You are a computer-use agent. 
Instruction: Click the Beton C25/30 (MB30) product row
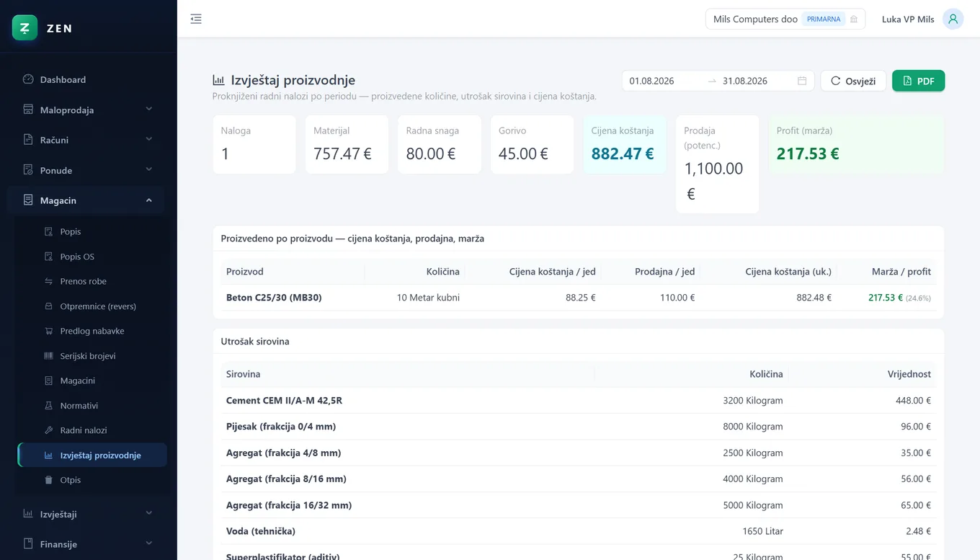pyautogui.click(x=579, y=298)
